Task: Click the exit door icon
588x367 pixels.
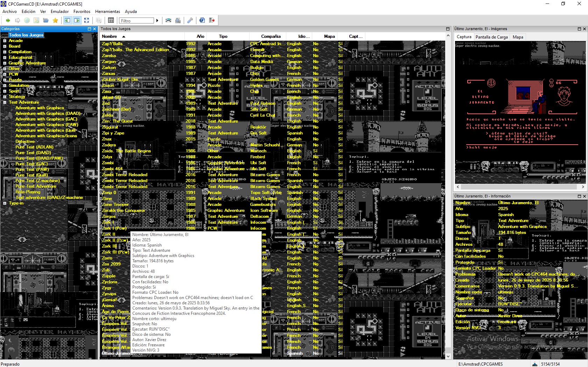Action: click(212, 21)
